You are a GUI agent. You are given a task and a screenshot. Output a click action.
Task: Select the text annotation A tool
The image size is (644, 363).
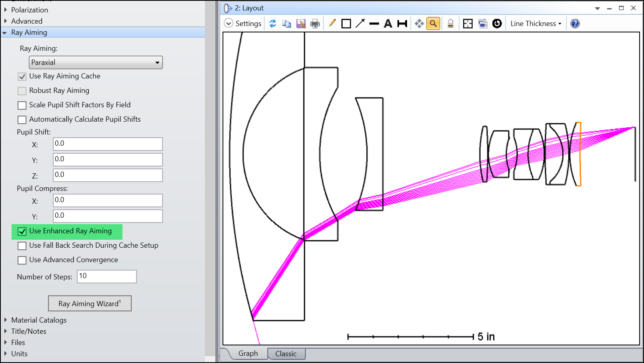[x=388, y=24]
